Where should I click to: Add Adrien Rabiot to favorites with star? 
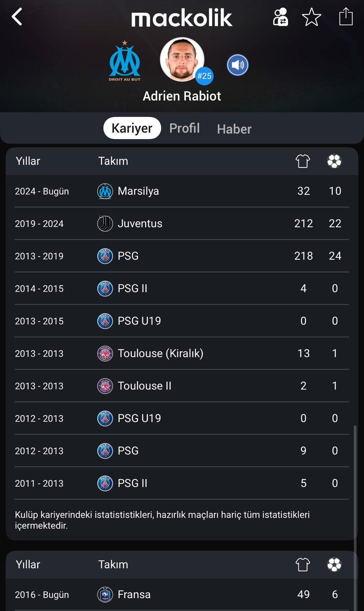[x=311, y=17]
